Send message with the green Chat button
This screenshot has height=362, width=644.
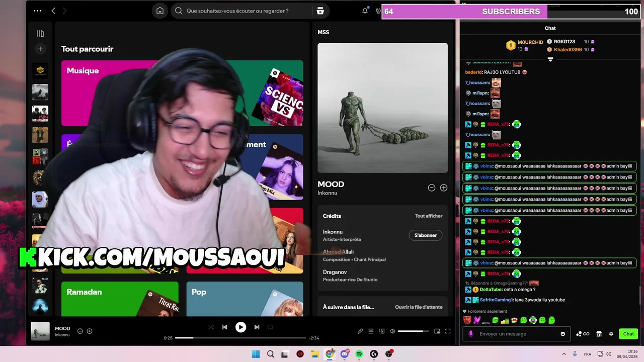[x=628, y=334]
